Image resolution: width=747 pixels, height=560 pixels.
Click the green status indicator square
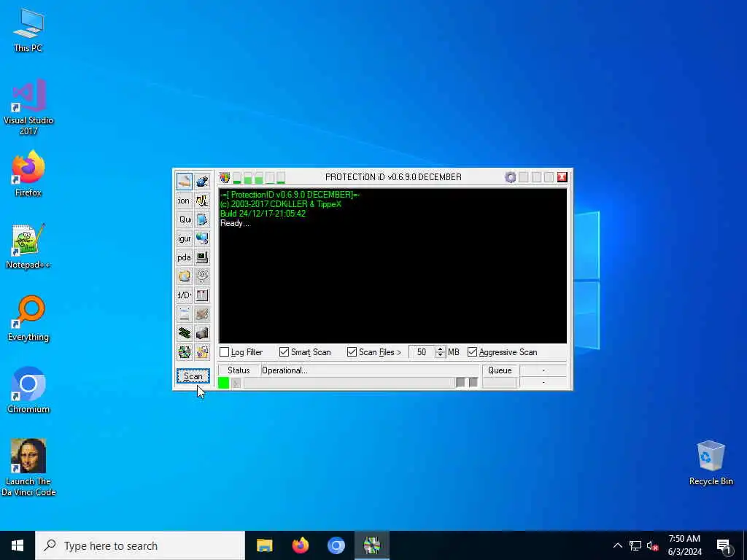coord(223,383)
